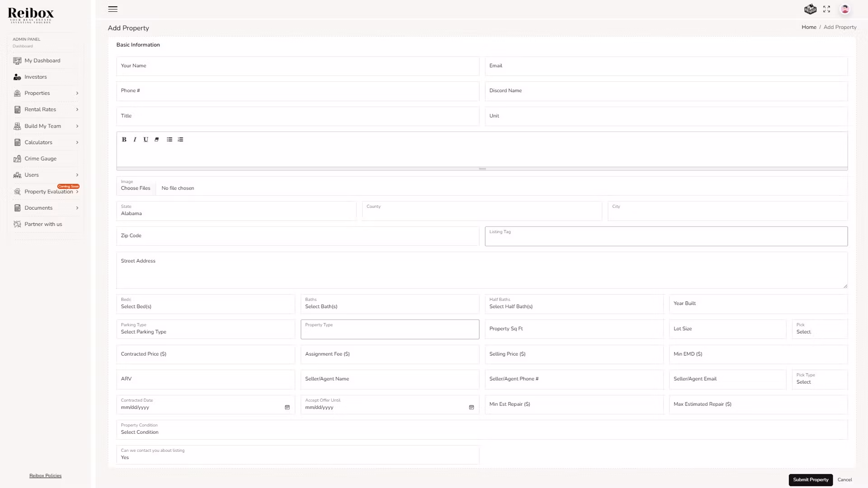Open the Select Bed(s) dropdown
Screen dimensions: 868x488
(x=205, y=304)
